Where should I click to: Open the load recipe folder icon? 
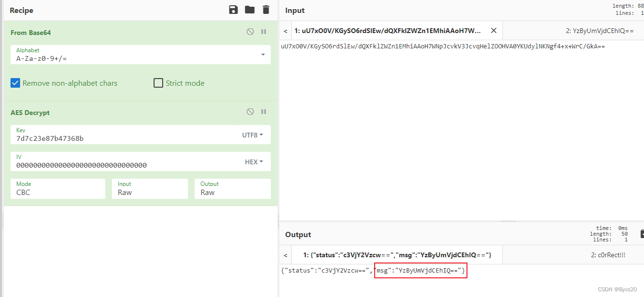click(x=249, y=10)
